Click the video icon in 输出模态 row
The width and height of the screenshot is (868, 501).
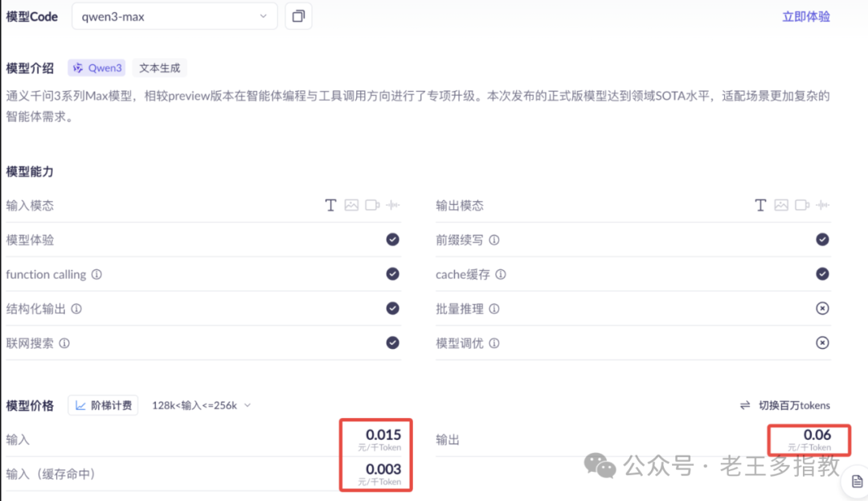pos(801,205)
